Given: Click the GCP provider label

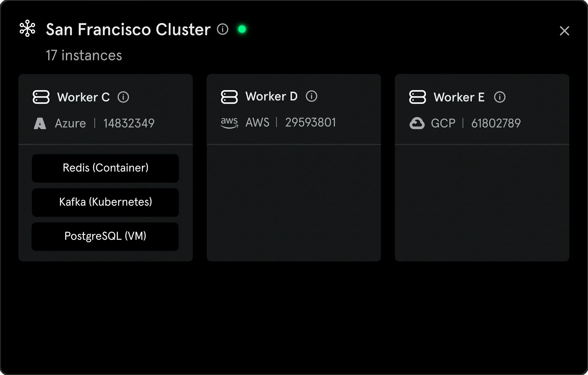Looking at the screenshot, I should [x=443, y=123].
